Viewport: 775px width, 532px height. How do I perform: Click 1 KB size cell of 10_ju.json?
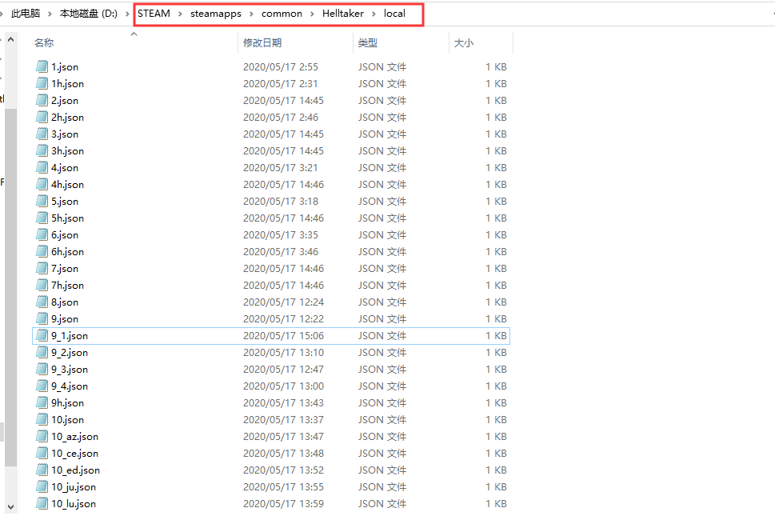coord(496,487)
